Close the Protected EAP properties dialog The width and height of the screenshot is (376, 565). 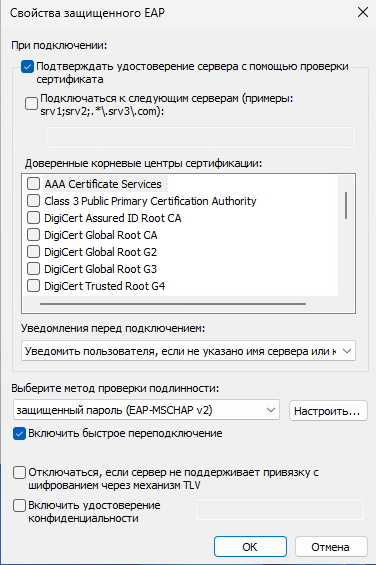click(x=363, y=13)
